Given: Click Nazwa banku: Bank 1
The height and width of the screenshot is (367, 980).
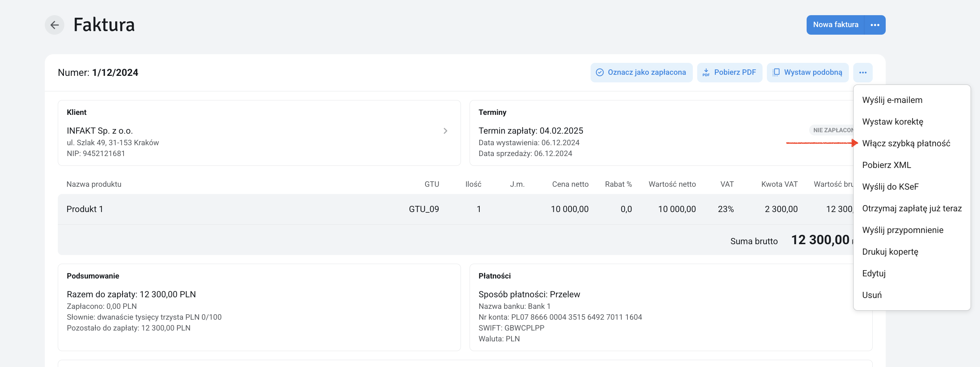Looking at the screenshot, I should [x=514, y=306].
